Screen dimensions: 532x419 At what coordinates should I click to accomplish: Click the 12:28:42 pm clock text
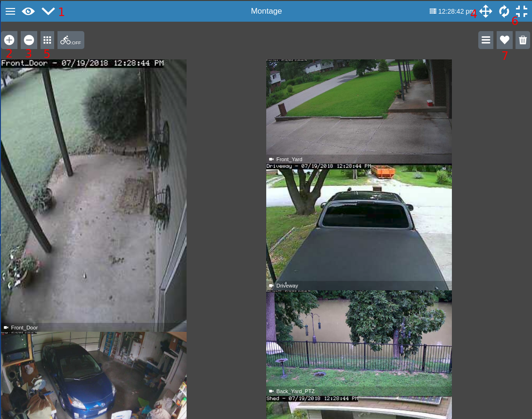click(456, 11)
